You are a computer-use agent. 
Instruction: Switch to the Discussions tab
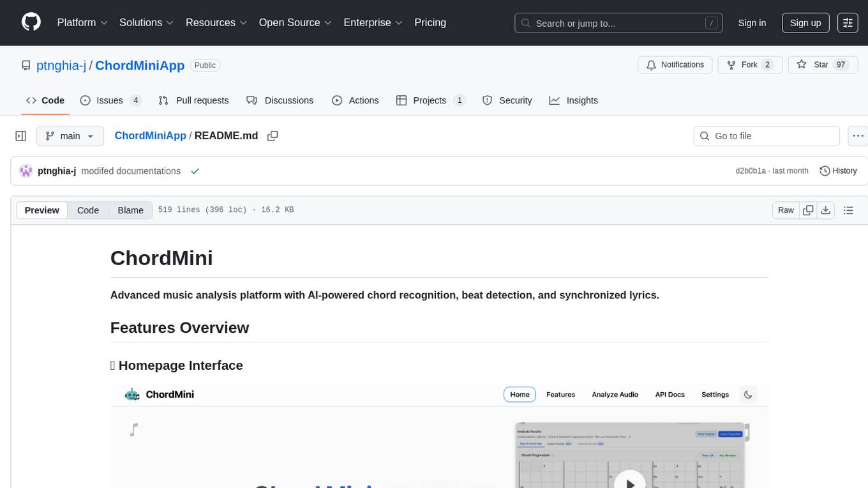click(x=280, y=100)
